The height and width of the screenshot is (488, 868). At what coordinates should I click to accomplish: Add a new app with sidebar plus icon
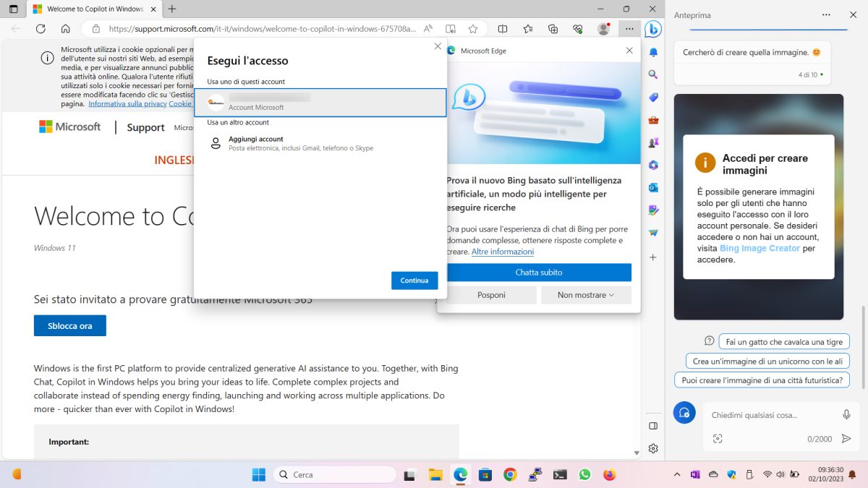[x=653, y=257]
